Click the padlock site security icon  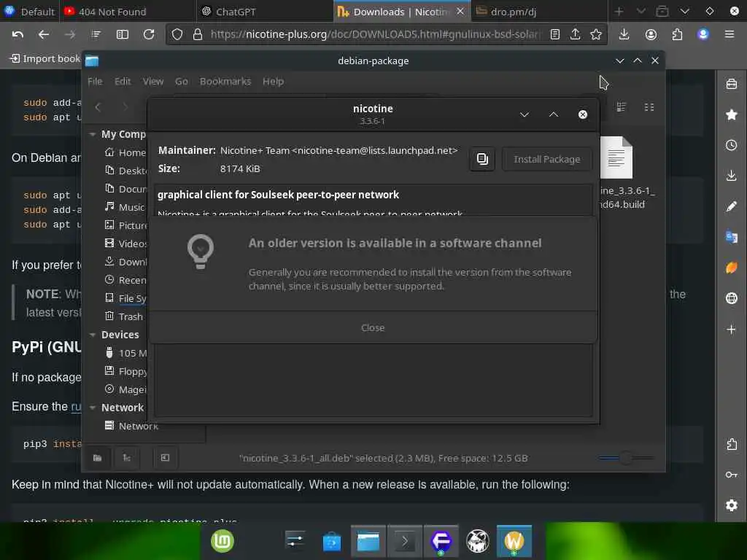[x=197, y=34]
